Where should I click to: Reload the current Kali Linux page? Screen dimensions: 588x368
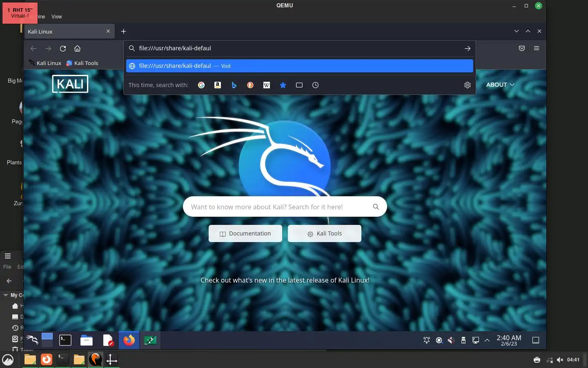point(63,49)
